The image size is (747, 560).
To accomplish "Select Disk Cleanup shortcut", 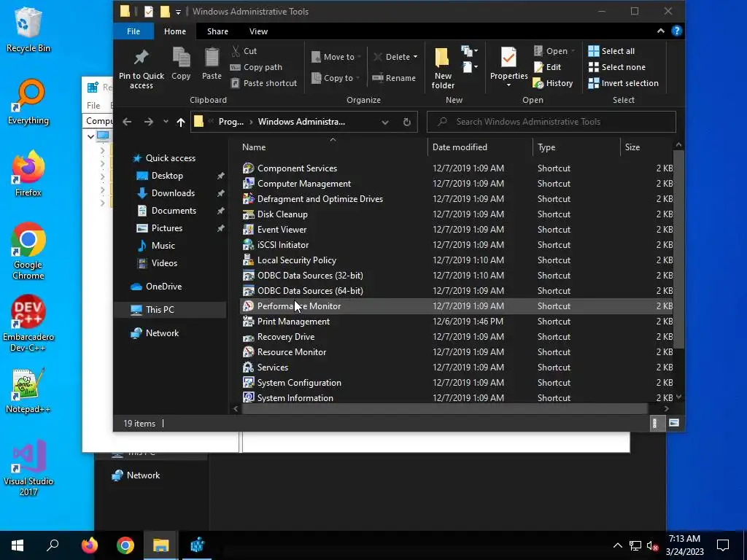I will [x=457, y=214].
